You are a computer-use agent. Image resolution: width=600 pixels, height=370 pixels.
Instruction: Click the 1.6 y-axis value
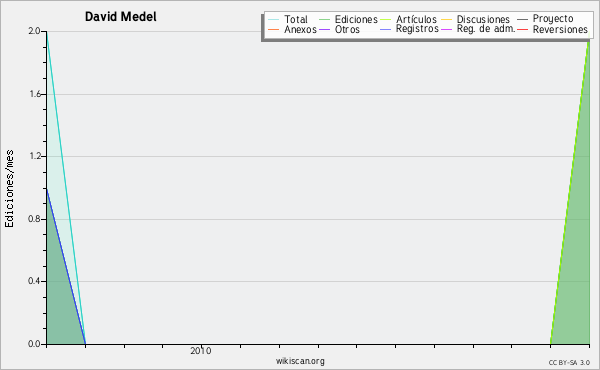[x=35, y=94]
